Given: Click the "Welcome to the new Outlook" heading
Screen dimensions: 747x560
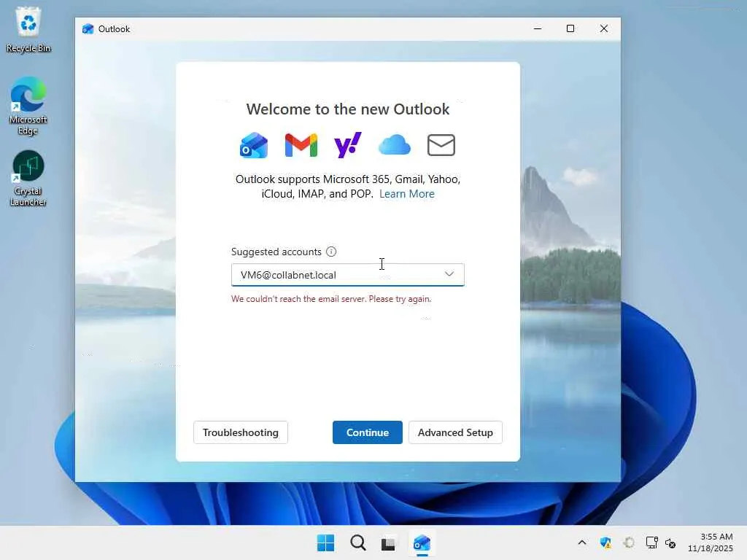Looking at the screenshot, I should (348, 109).
